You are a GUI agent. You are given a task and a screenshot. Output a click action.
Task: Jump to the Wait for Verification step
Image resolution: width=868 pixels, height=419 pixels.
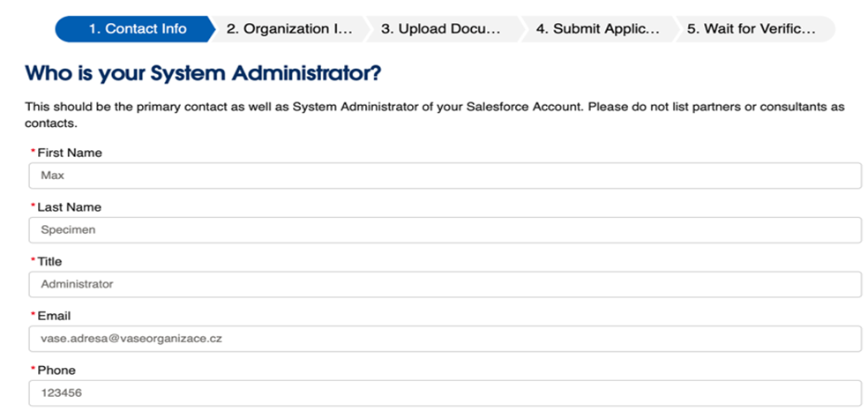pyautogui.click(x=750, y=29)
